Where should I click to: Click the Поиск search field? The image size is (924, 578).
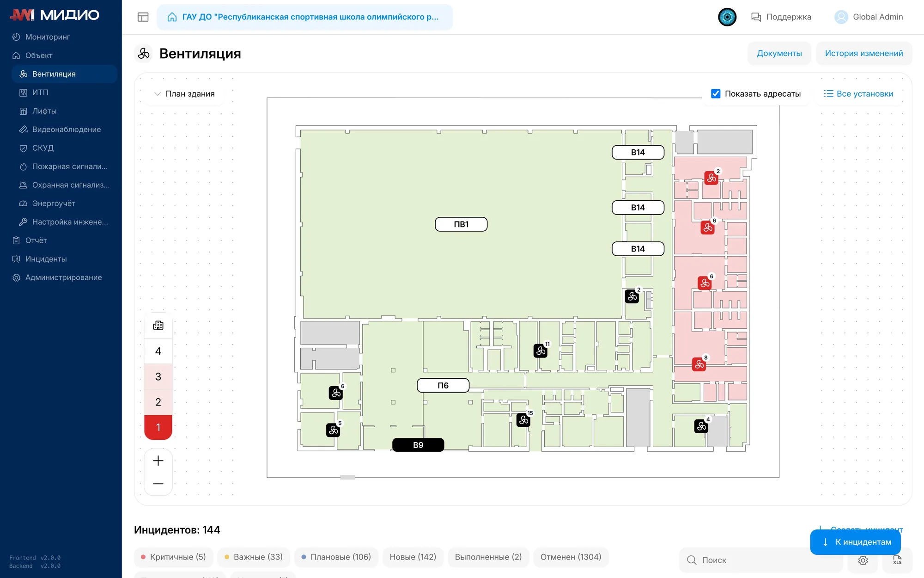point(761,560)
